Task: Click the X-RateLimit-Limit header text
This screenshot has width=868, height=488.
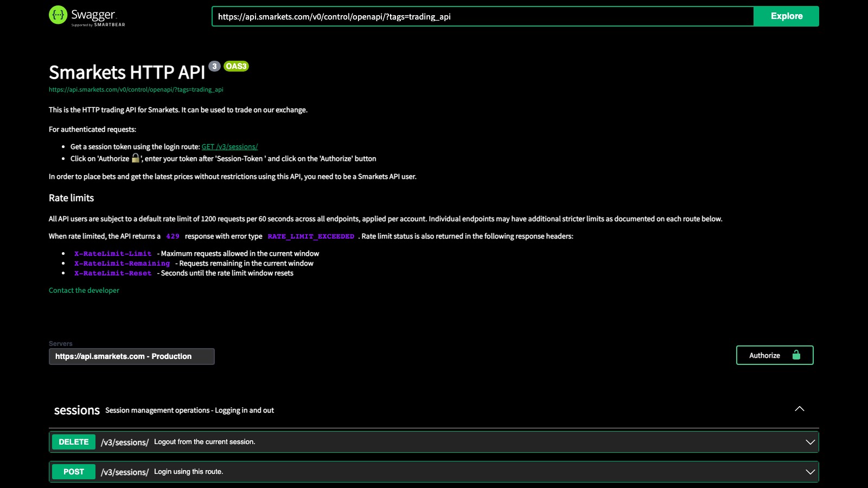Action: pyautogui.click(x=113, y=254)
